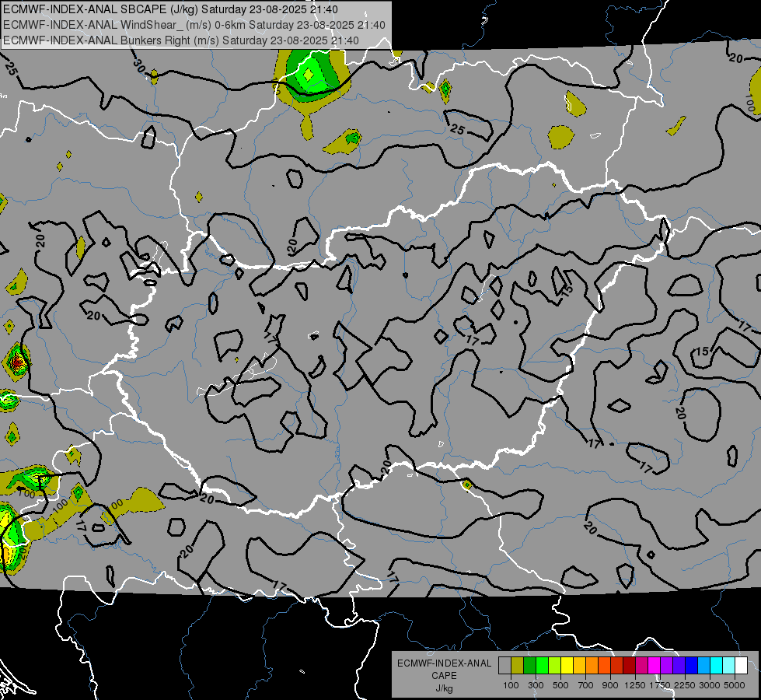Click the pure blue legend swatch
761x700 pixels.
pyautogui.click(x=692, y=665)
